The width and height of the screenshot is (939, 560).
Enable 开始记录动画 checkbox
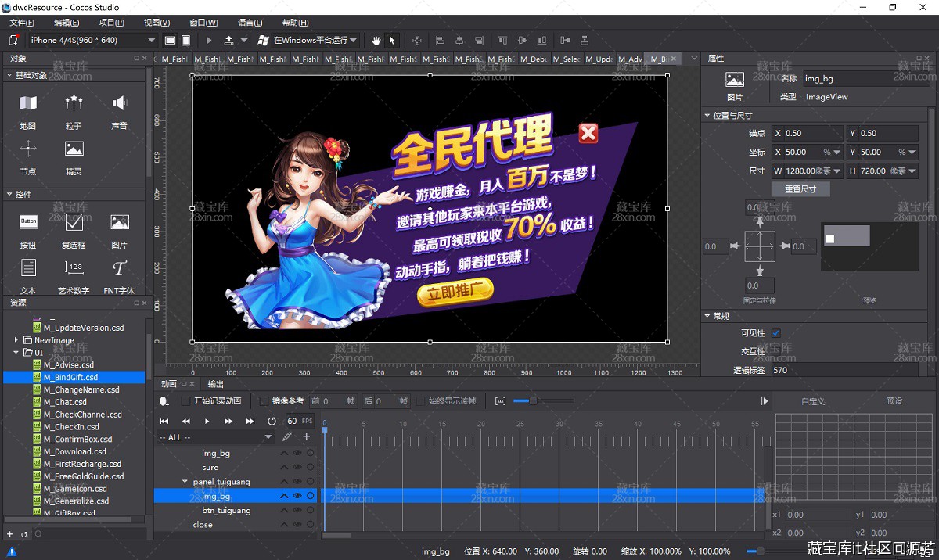[x=185, y=401]
